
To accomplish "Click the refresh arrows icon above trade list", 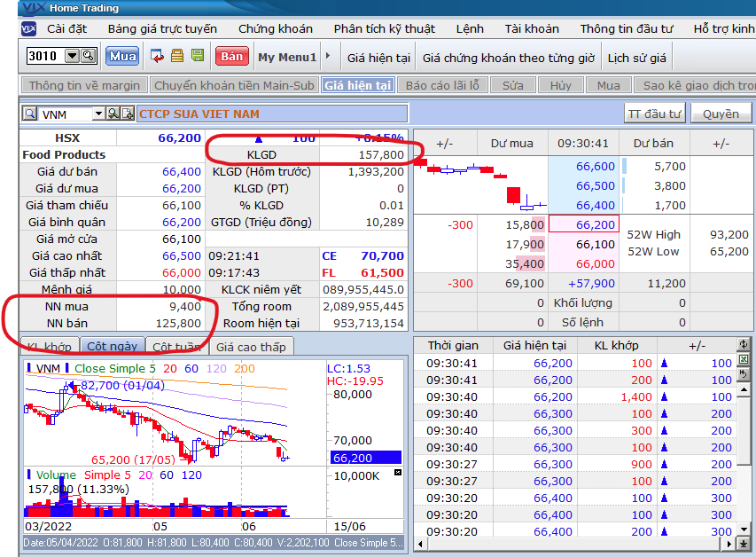I will [x=744, y=344].
